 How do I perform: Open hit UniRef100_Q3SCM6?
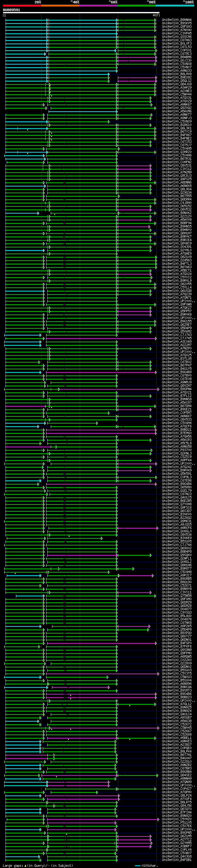(177, 37)
